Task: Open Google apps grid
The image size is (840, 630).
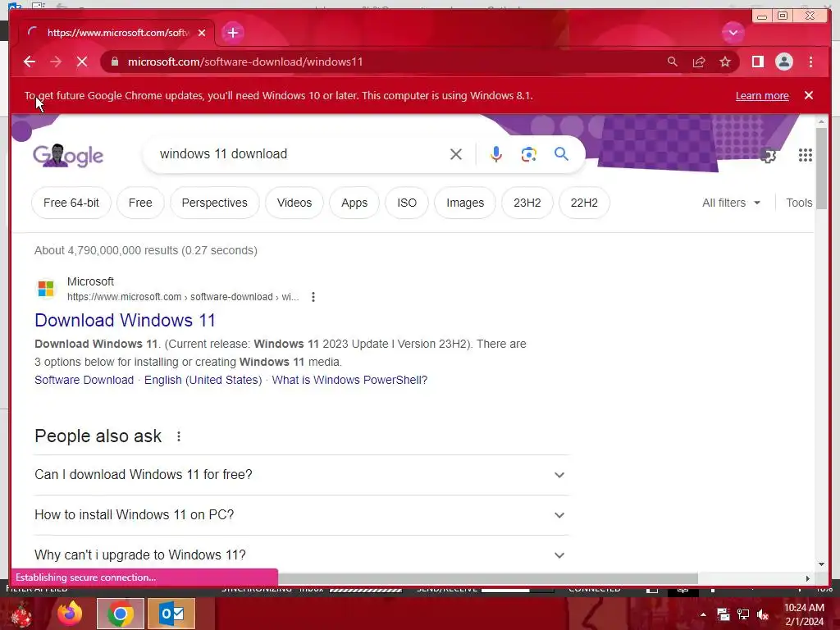Action: [x=806, y=155]
